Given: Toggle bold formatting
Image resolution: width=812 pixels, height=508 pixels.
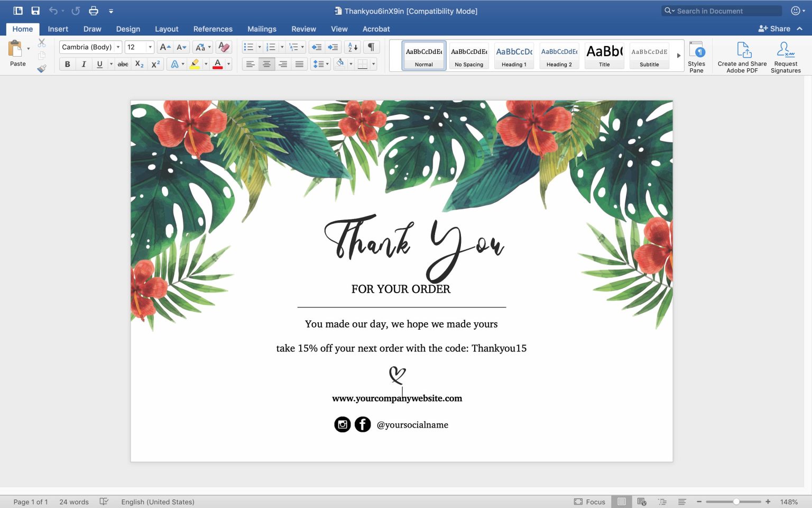Looking at the screenshot, I should [67, 64].
